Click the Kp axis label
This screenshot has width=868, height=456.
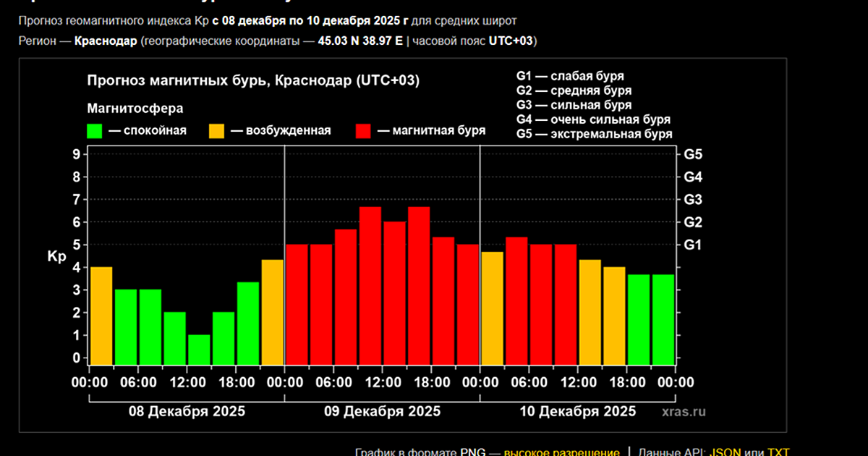tap(56, 256)
